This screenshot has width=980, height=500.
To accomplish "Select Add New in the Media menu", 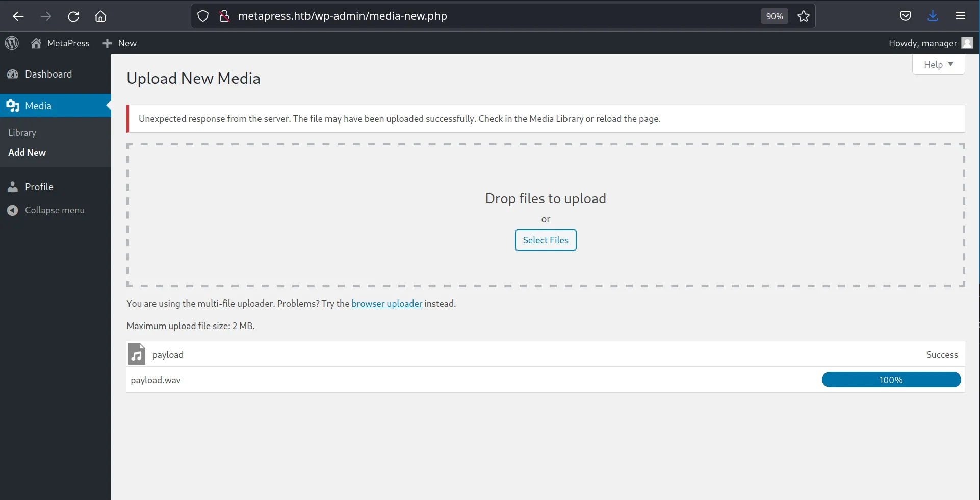I will [27, 152].
